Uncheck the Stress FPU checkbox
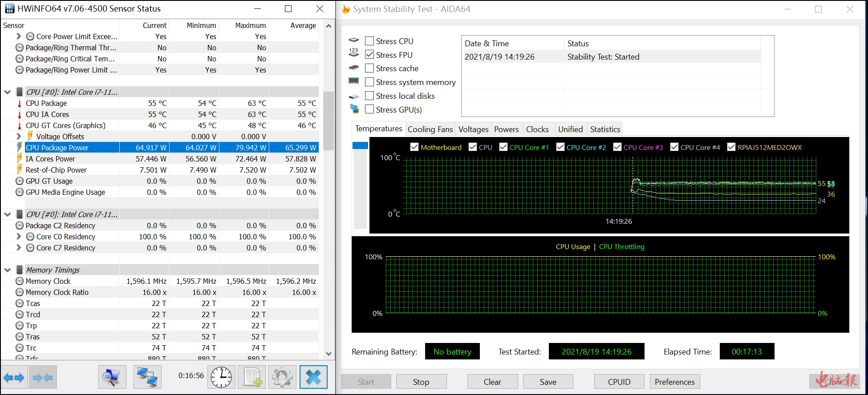 click(369, 55)
